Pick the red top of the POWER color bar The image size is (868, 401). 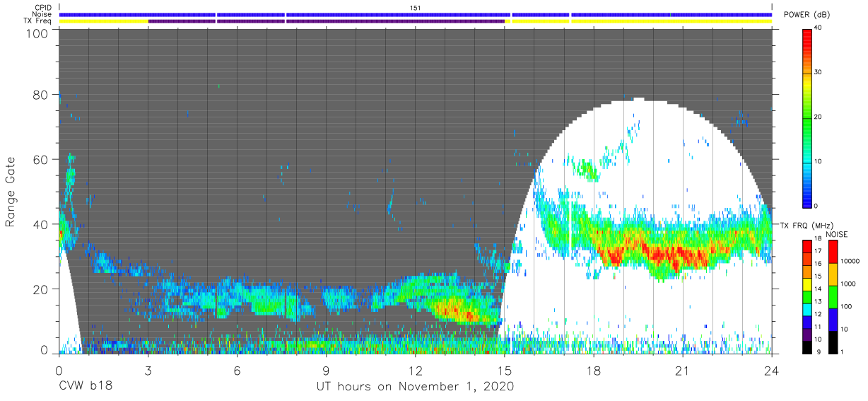[x=807, y=35]
